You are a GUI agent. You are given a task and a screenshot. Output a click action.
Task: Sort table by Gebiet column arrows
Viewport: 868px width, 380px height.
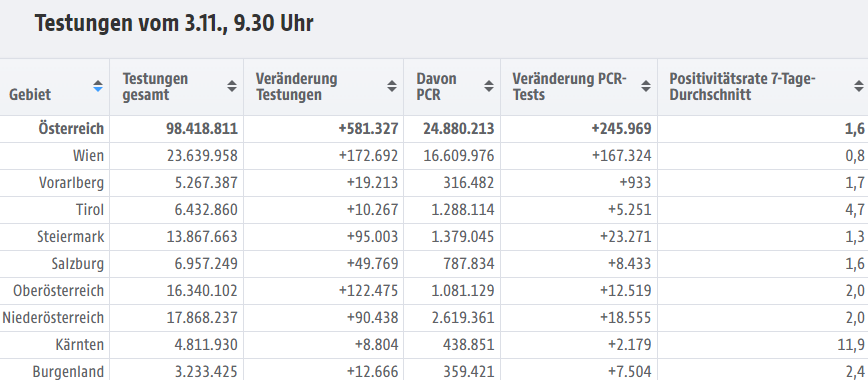tap(98, 86)
